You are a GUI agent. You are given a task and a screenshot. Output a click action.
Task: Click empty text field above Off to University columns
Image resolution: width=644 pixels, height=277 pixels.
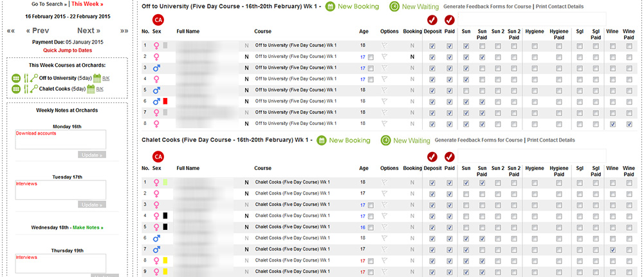pos(532,19)
